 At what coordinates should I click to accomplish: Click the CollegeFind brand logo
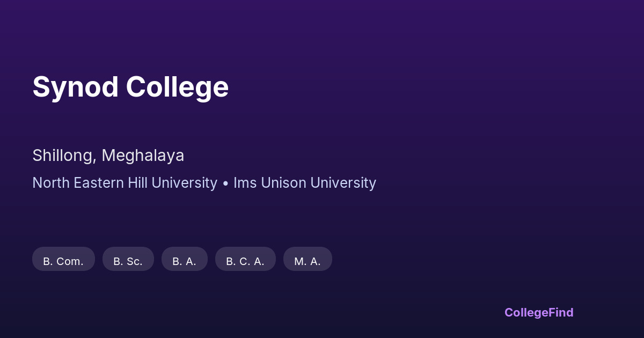coord(538,312)
